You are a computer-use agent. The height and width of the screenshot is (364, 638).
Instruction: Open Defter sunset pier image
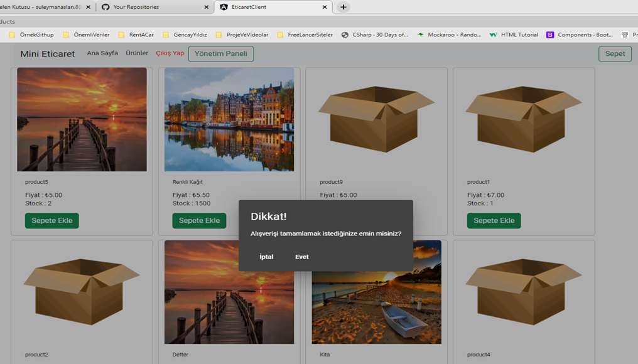click(229, 292)
